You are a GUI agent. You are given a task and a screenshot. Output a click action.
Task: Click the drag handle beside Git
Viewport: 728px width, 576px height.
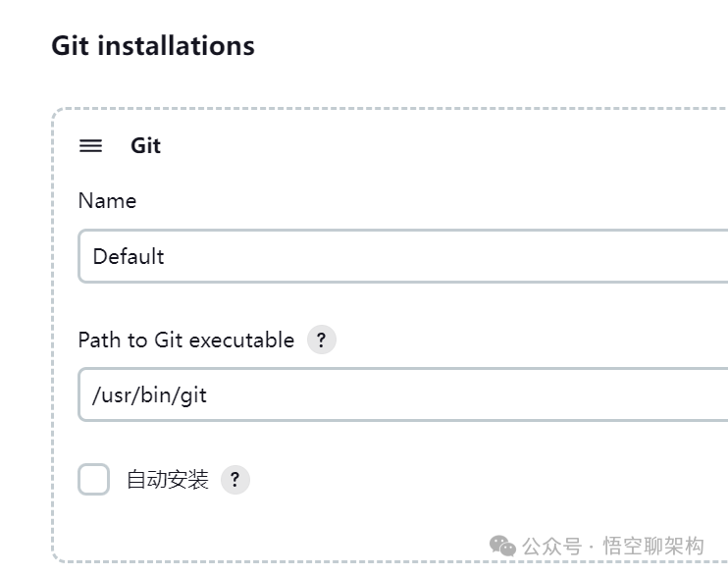(x=90, y=146)
